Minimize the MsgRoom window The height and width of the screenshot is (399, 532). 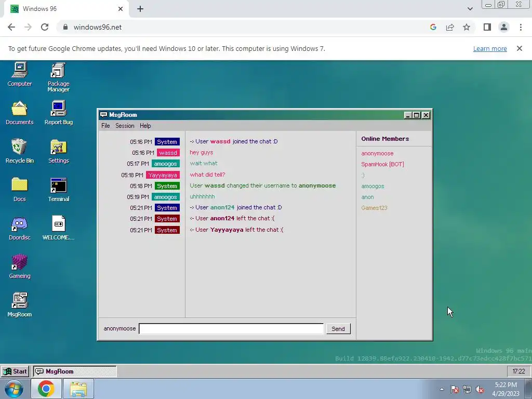point(408,115)
